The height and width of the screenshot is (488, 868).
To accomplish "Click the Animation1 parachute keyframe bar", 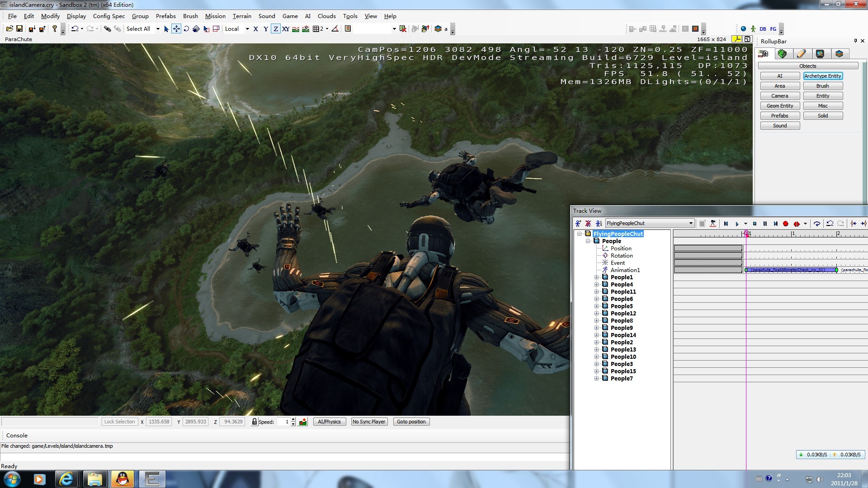I will [790, 270].
